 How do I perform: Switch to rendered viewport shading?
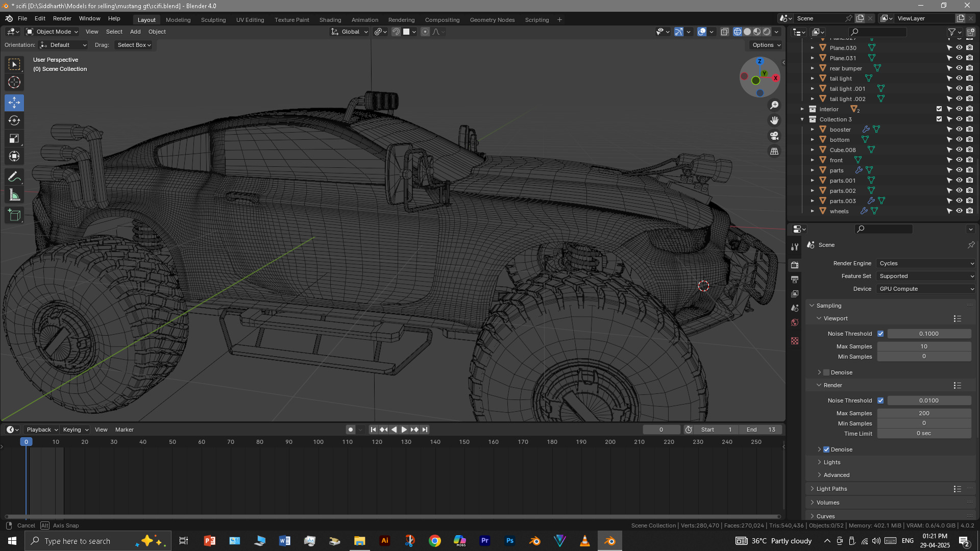coord(767,32)
